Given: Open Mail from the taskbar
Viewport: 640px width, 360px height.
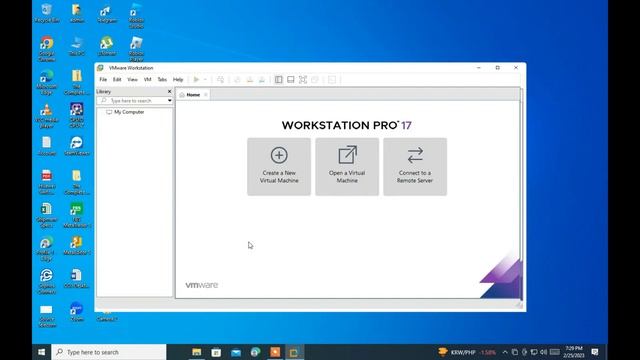Looking at the screenshot, I should tap(236, 352).
